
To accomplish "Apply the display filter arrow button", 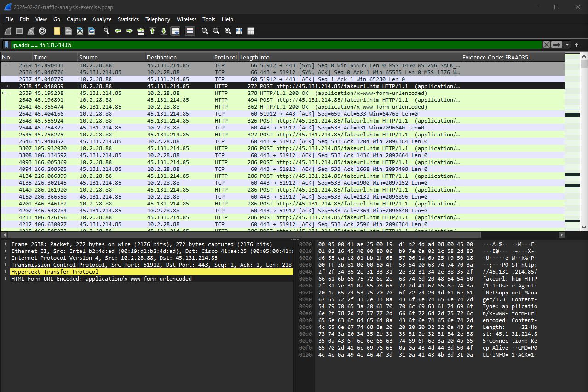I will click(x=557, y=45).
